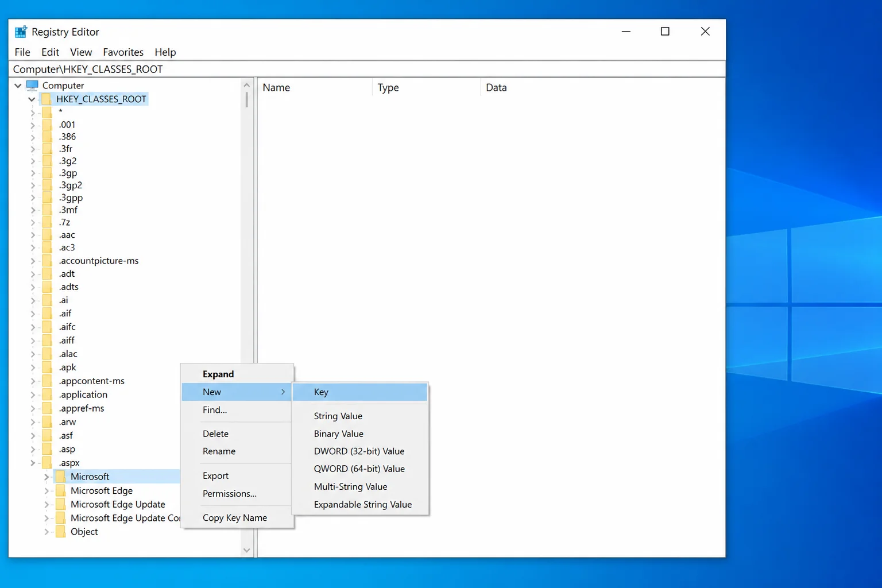This screenshot has height=588, width=882.
Task: Select Find... in the context menu
Action: (237, 410)
